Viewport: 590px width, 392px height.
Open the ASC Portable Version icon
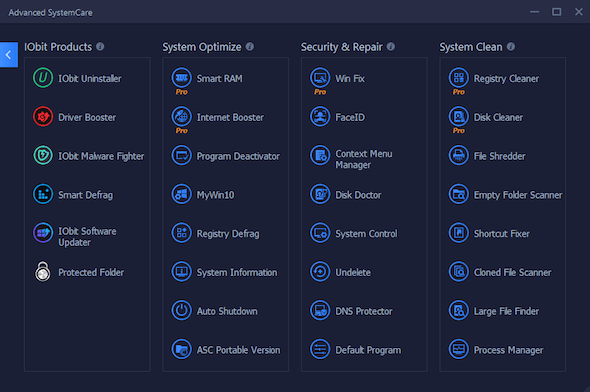click(x=181, y=349)
